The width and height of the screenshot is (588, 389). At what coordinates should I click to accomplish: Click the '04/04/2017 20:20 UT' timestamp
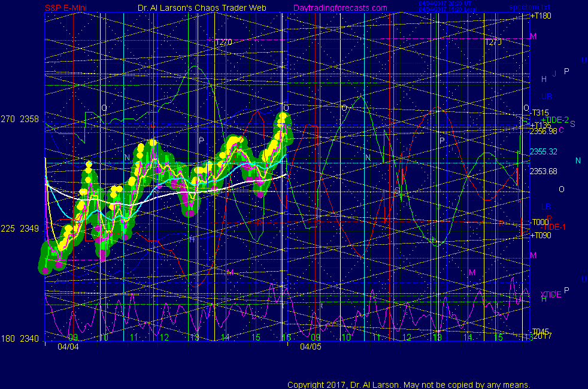coord(445,4)
